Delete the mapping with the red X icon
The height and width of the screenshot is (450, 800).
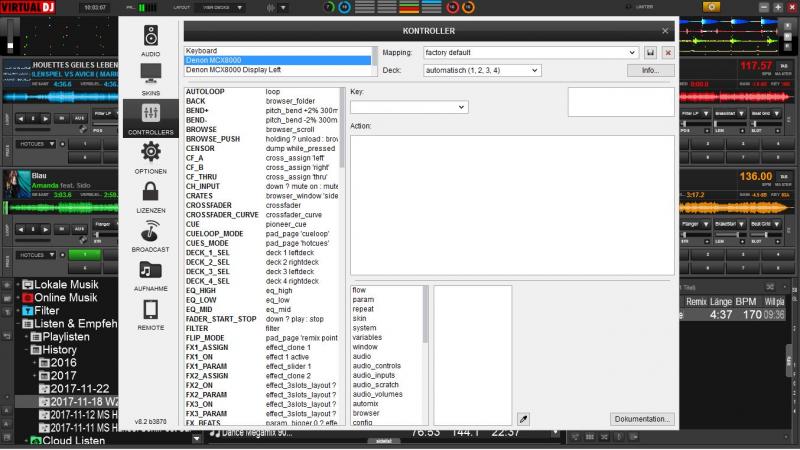(668, 53)
